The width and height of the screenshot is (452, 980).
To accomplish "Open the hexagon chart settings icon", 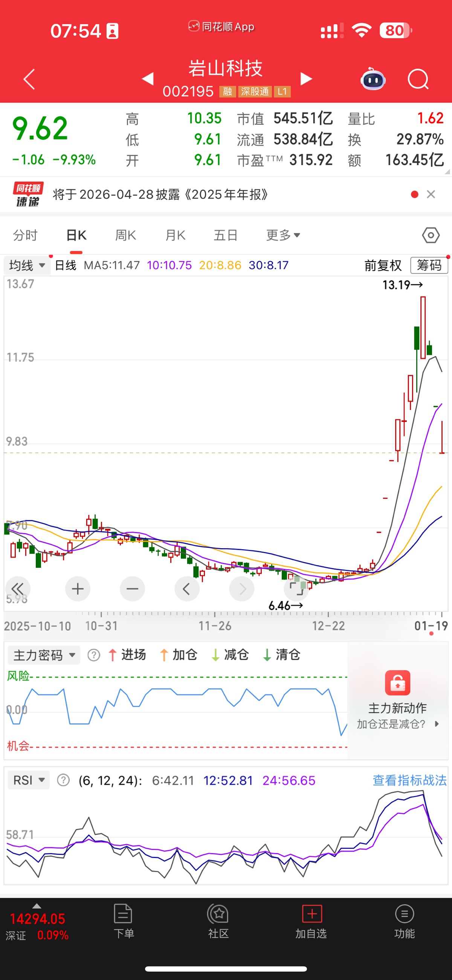I will tap(431, 235).
